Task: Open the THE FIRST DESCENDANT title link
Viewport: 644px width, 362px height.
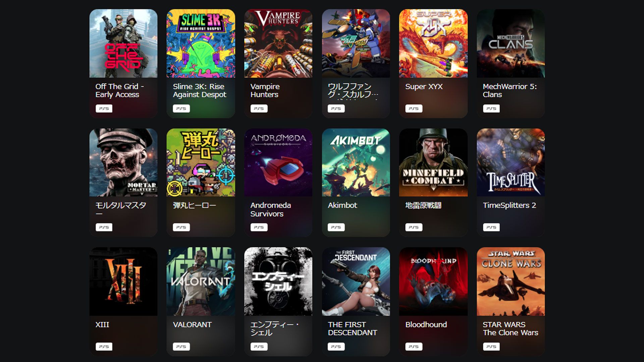Action: tap(353, 328)
